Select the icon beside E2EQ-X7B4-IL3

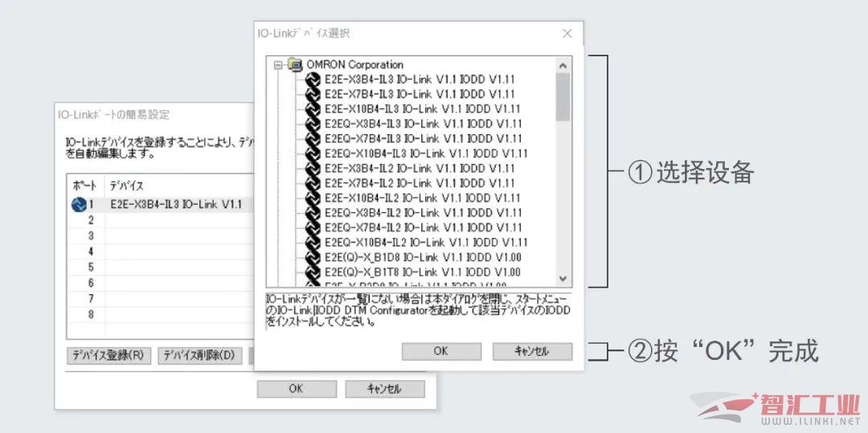point(313,139)
